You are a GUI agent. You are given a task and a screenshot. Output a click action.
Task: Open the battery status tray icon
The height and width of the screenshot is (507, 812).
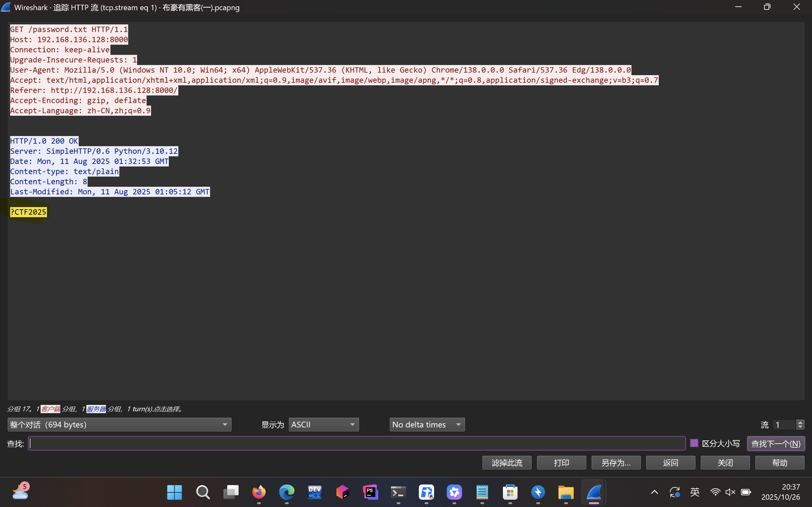pyautogui.click(x=746, y=492)
